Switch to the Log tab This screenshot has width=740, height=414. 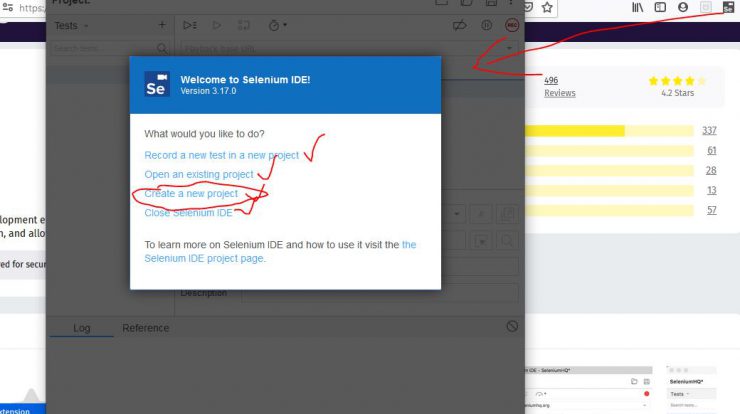pos(82,328)
